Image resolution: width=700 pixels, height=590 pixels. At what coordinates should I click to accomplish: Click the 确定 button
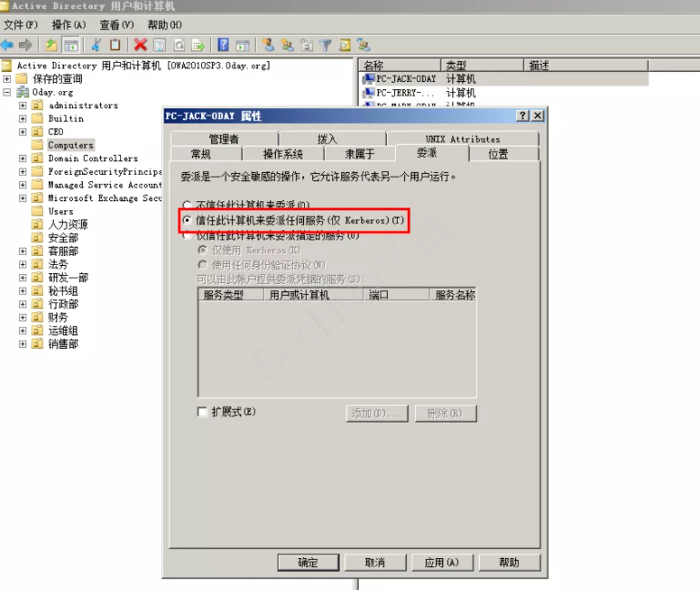pyautogui.click(x=308, y=563)
